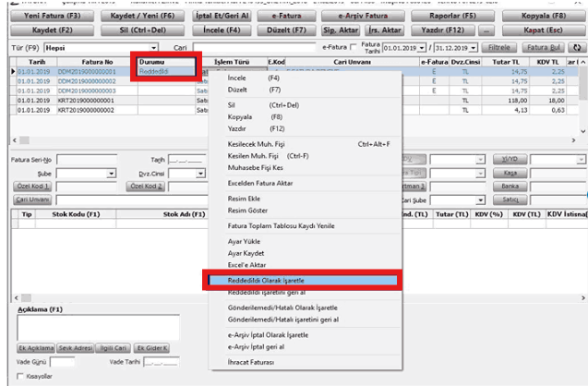
Task: Click the İncele (F4) toolbar button
Action: tap(222, 30)
